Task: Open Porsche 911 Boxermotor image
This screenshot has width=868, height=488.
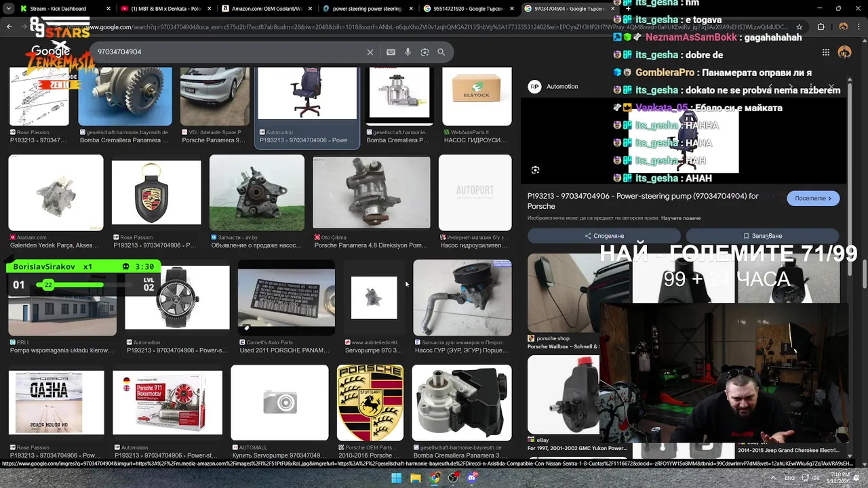Action: coord(167,403)
